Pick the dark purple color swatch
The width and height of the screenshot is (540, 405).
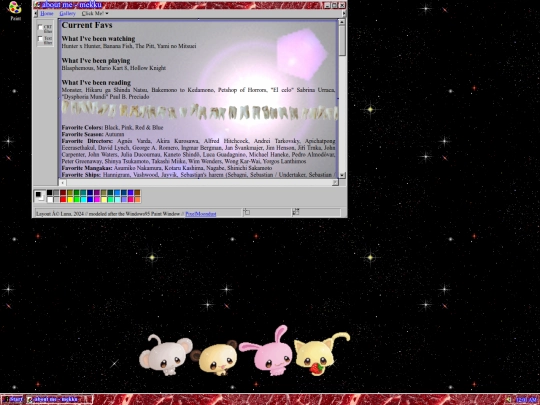coord(97,193)
